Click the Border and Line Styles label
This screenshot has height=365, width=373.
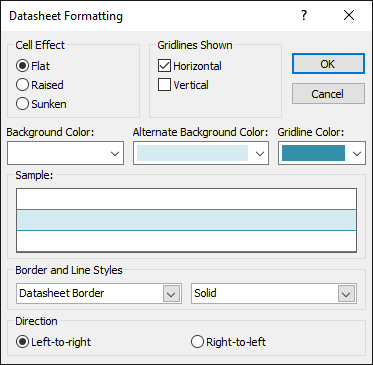pyautogui.click(x=69, y=270)
